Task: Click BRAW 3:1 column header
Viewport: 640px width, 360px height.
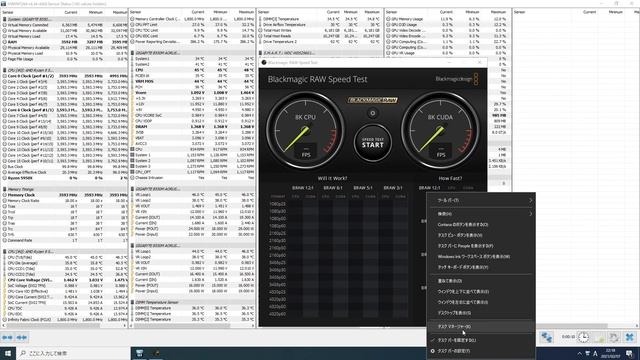Action: click(x=392, y=188)
